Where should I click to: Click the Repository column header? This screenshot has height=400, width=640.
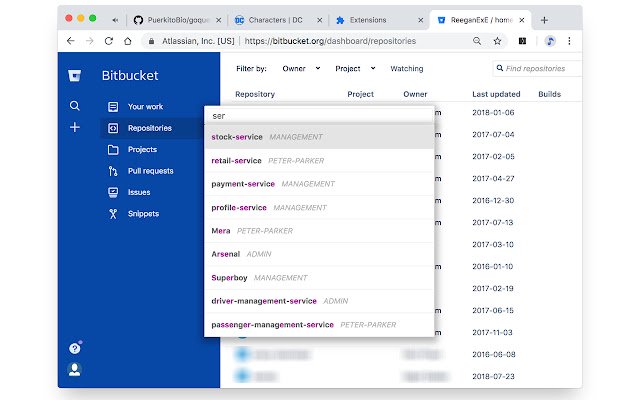[255, 94]
